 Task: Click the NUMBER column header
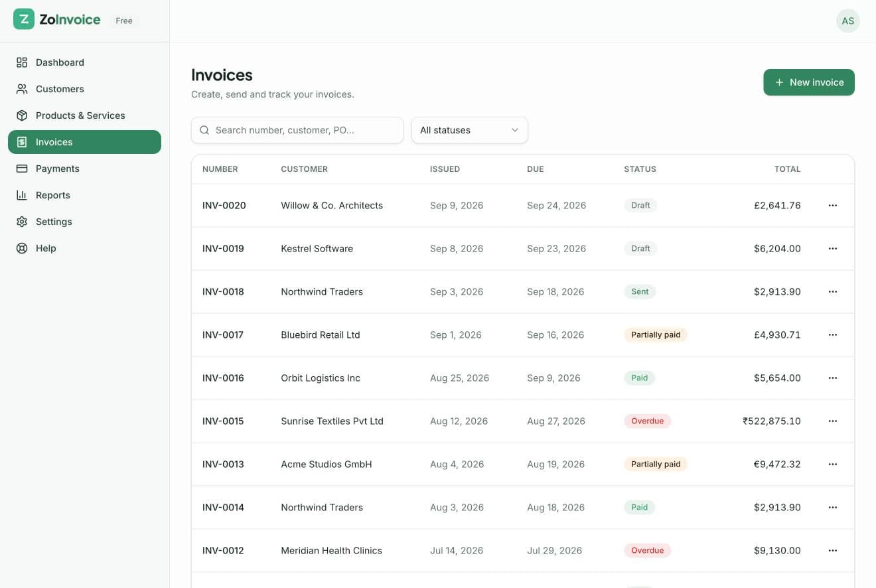click(x=220, y=169)
